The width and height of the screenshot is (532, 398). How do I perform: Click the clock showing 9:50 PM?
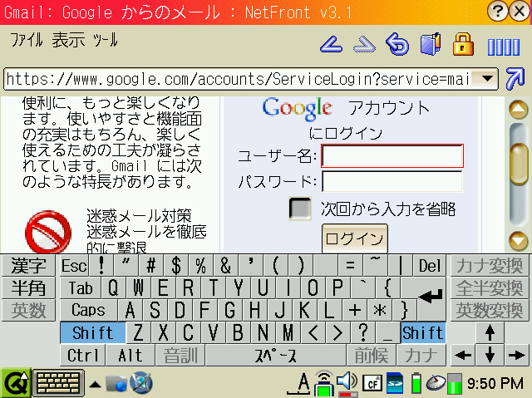(x=495, y=383)
